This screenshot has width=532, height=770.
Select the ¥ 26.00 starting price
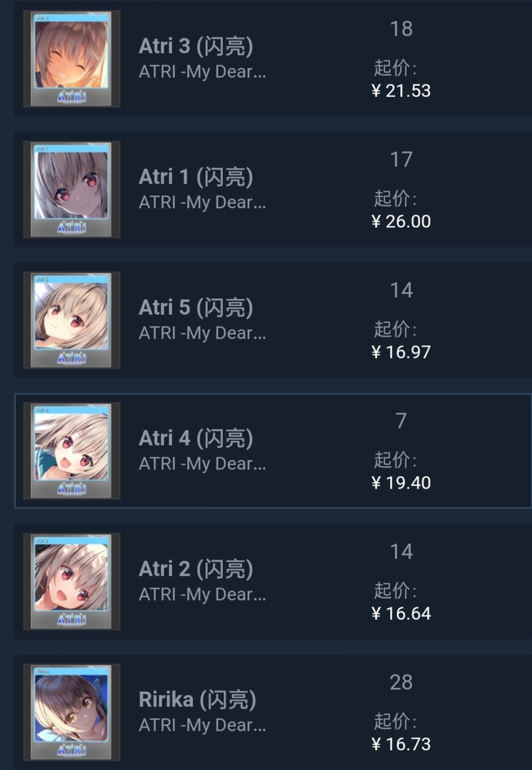coord(401,221)
